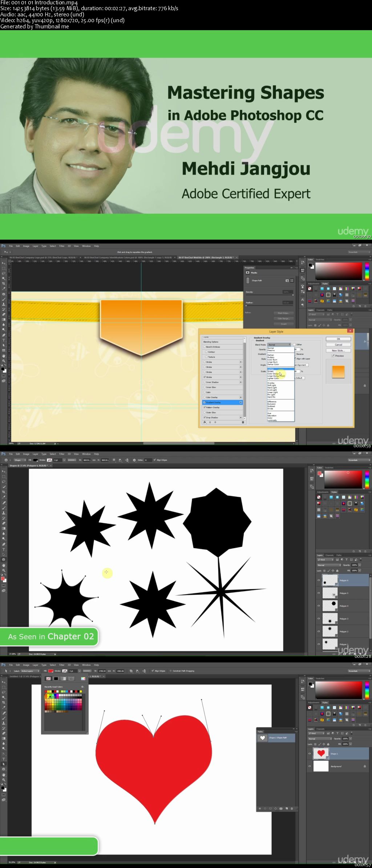Hide the Polygon 6 layer via eye icon

[x=319, y=580]
